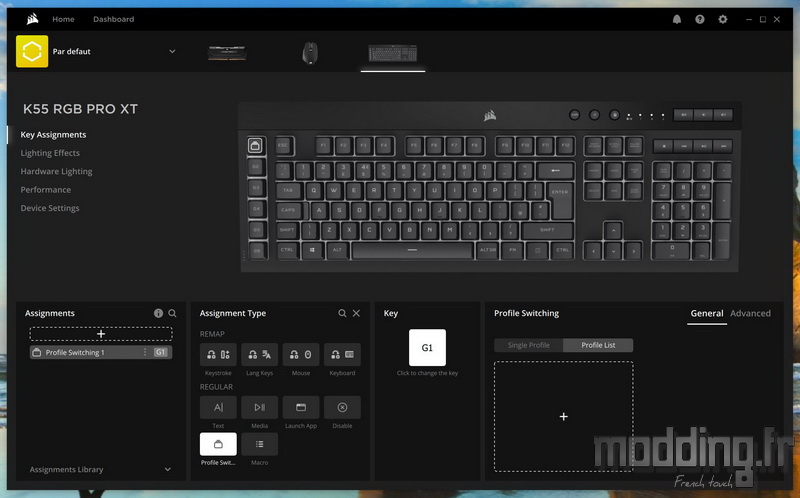
Task: Click the TAB key on keyboard image
Action: [288, 191]
